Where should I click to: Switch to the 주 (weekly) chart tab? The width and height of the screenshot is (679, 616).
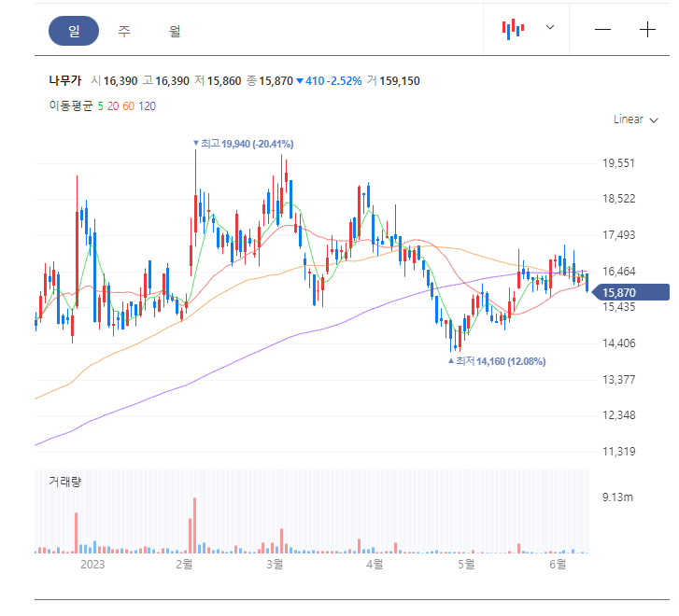pos(124,31)
